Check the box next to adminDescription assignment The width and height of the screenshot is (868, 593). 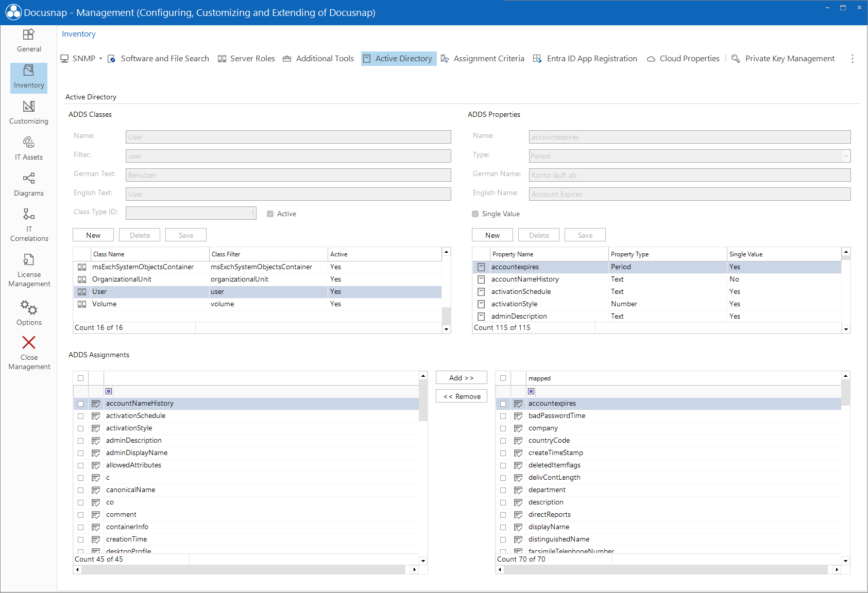80,441
